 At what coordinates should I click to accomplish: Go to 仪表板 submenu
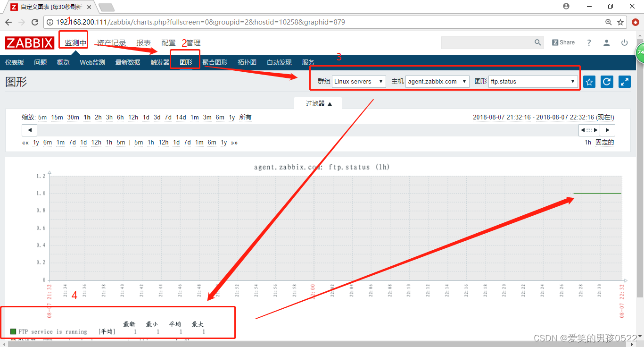click(15, 62)
